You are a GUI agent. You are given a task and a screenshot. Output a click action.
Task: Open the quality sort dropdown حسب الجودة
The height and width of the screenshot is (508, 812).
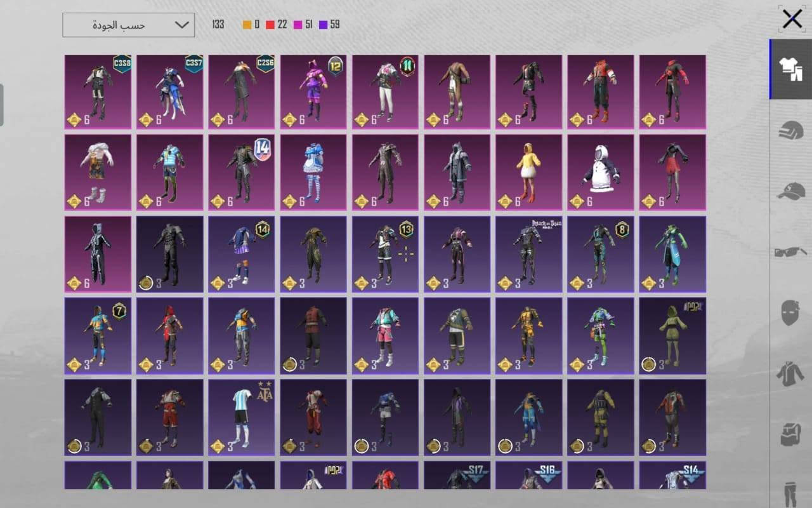[128, 25]
